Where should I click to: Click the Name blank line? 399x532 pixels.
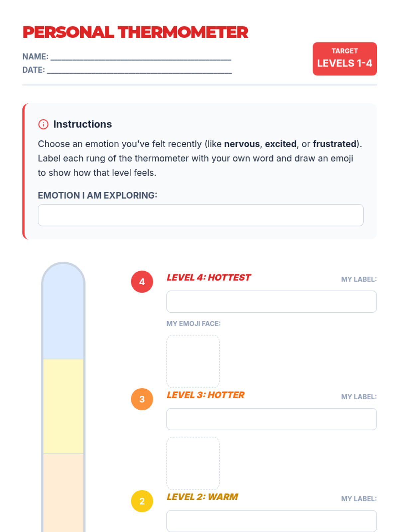tap(141, 57)
